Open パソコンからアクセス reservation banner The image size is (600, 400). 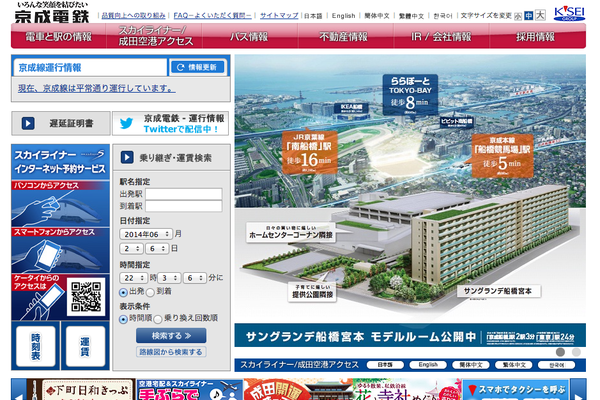(60, 204)
